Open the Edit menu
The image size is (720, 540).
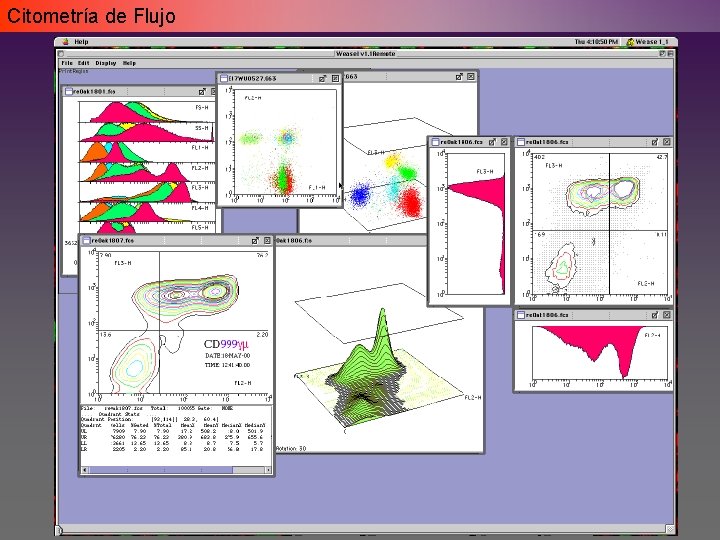coord(84,63)
